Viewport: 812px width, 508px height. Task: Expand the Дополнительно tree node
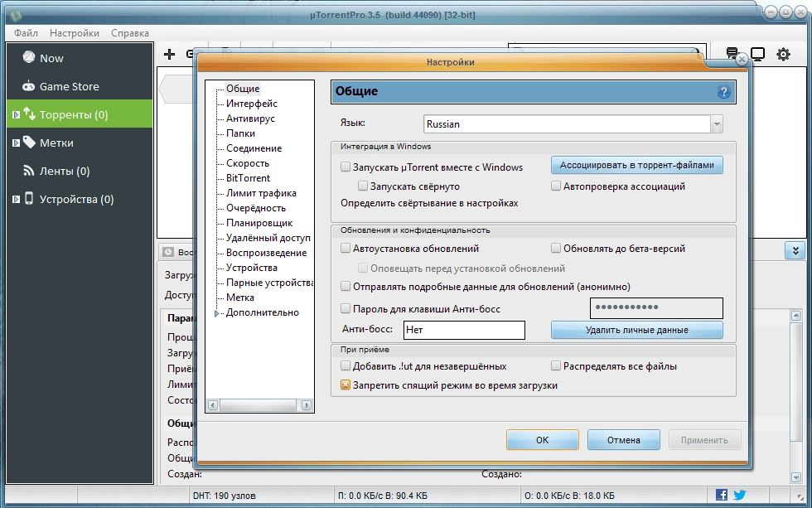point(216,312)
